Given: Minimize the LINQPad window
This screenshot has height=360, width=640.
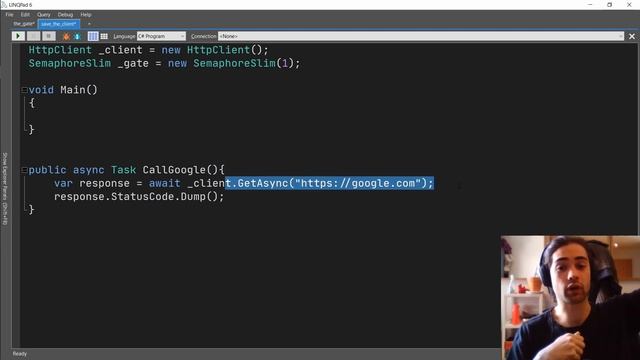Looking at the screenshot, I should point(590,4).
